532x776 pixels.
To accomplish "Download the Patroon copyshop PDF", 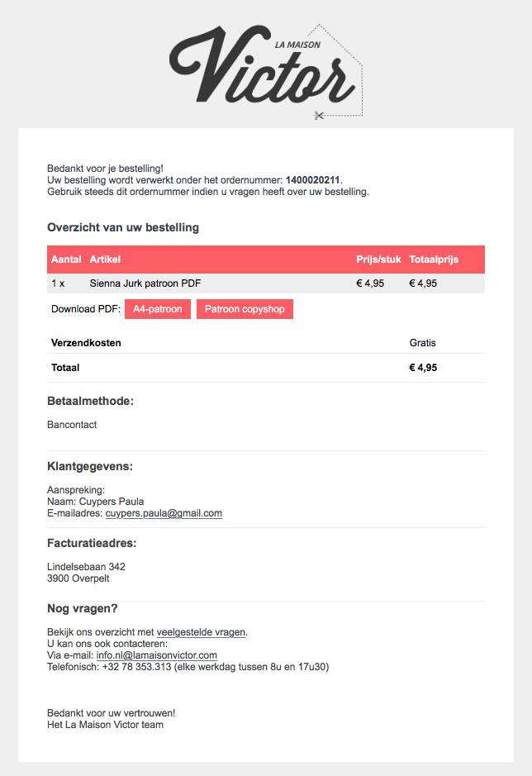I will coord(245,309).
